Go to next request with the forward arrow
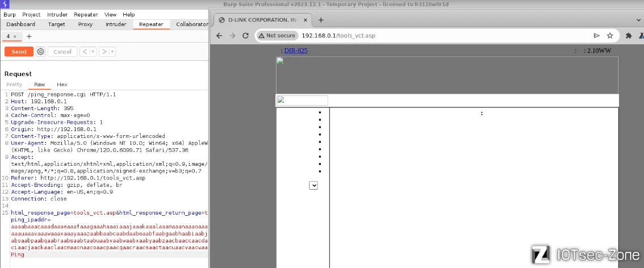 pyautogui.click(x=104, y=52)
